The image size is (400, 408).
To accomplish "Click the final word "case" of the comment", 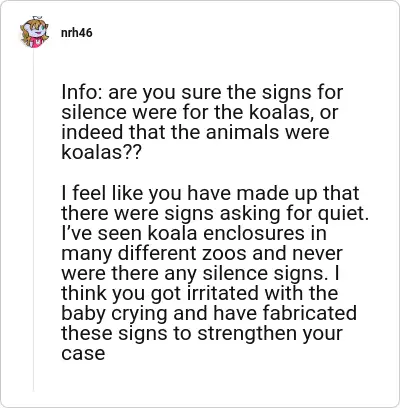I will coord(83,354).
